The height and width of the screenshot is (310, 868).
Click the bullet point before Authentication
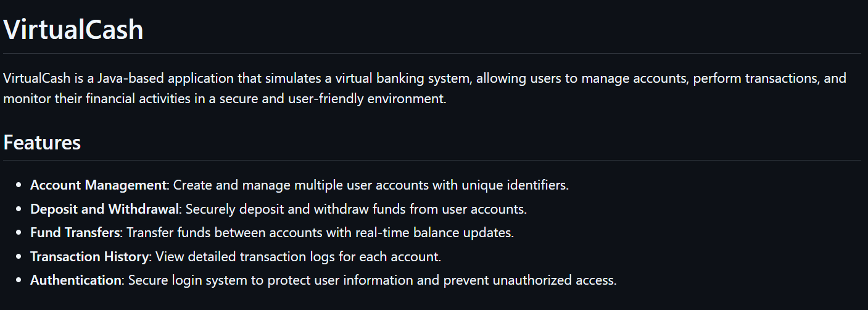(19, 280)
